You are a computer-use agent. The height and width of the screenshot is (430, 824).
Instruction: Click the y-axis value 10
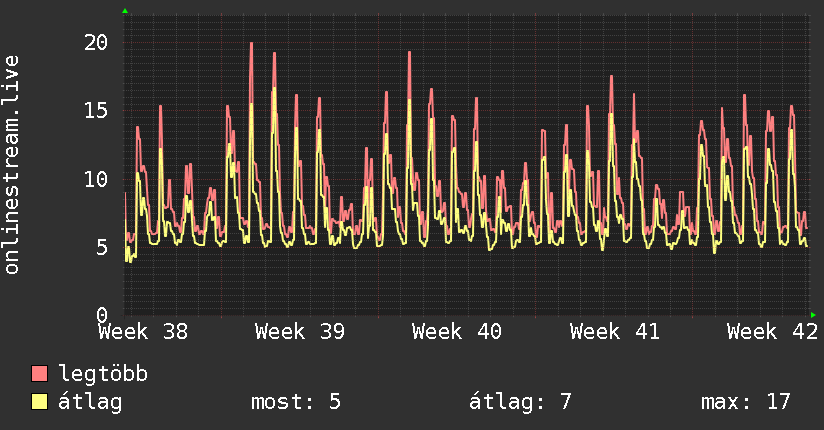96,179
